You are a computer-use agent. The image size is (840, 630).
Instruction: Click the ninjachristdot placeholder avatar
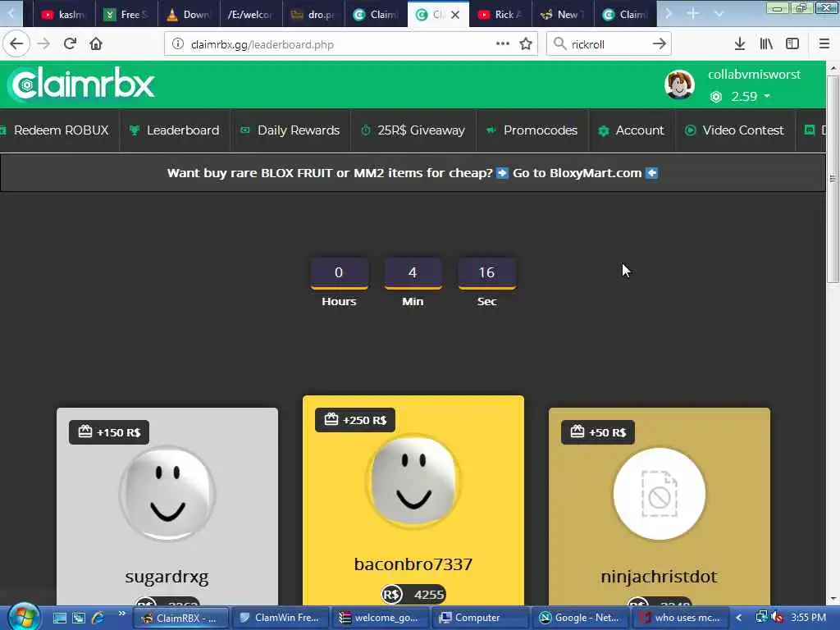[659, 493]
